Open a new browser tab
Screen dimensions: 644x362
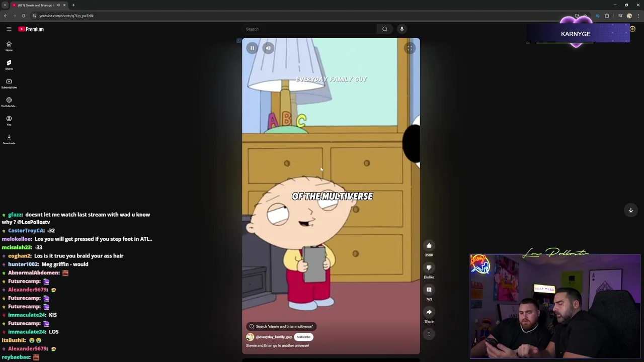[73, 5]
